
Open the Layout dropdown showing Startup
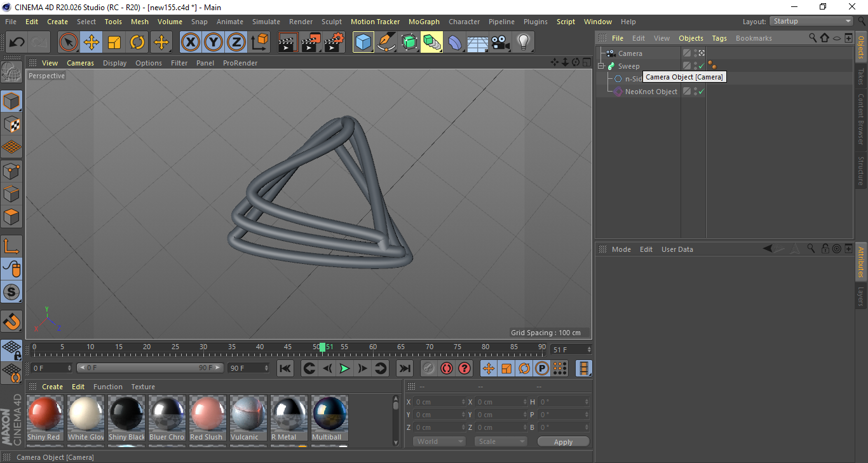click(812, 21)
